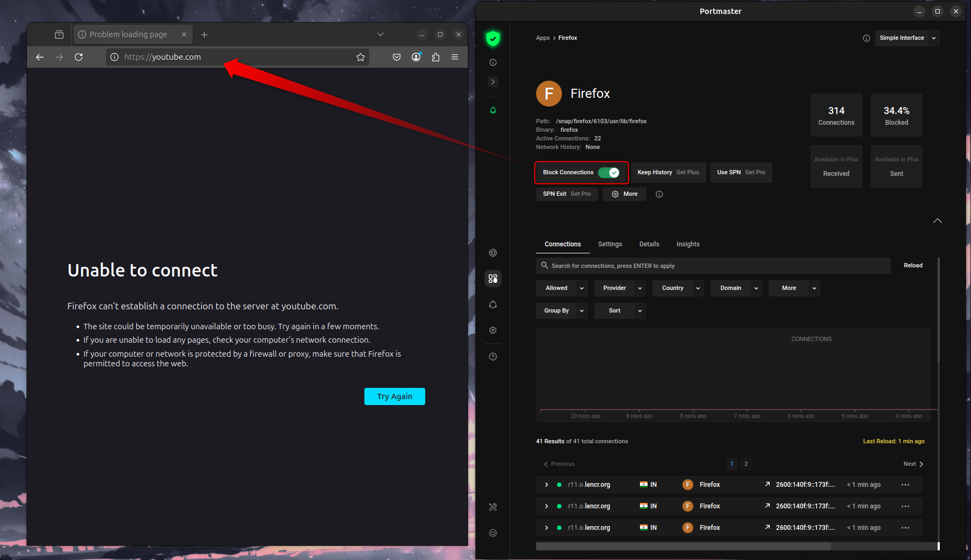Switch to the Settings tab
Image resolution: width=971 pixels, height=560 pixels.
point(610,244)
